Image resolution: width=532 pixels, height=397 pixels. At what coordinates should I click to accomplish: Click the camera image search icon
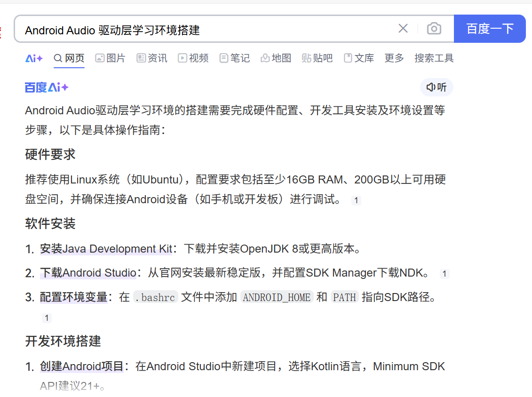434,29
